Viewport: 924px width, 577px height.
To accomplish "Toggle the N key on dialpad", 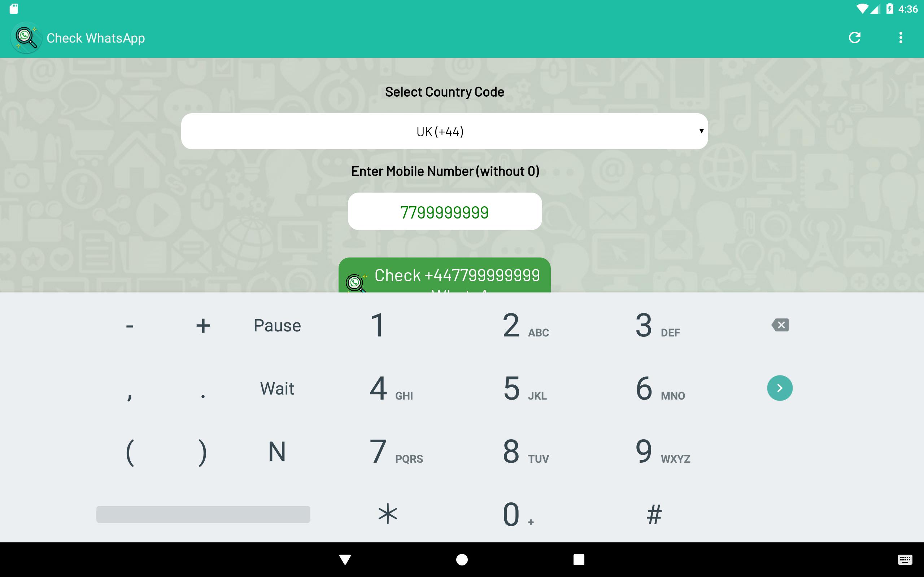I will click(278, 450).
